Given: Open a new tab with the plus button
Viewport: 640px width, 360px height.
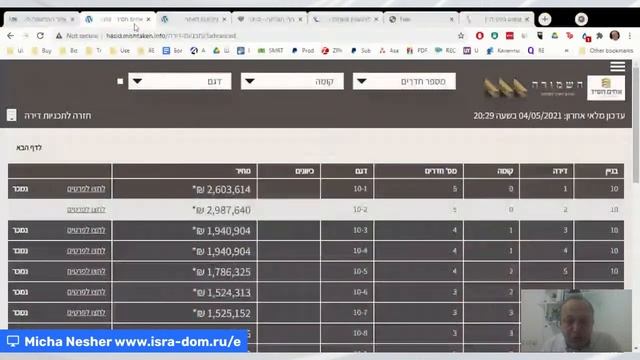Looking at the screenshot, I should (545, 19).
